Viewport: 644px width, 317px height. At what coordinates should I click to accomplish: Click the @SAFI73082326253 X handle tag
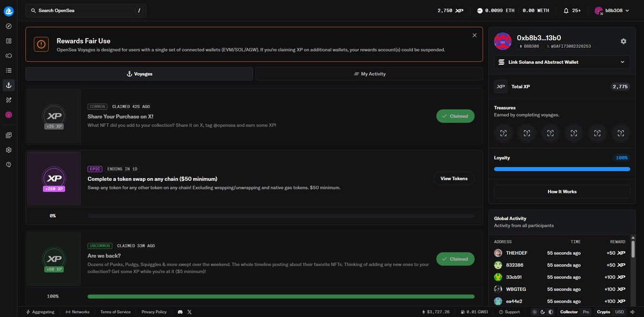[568, 47]
